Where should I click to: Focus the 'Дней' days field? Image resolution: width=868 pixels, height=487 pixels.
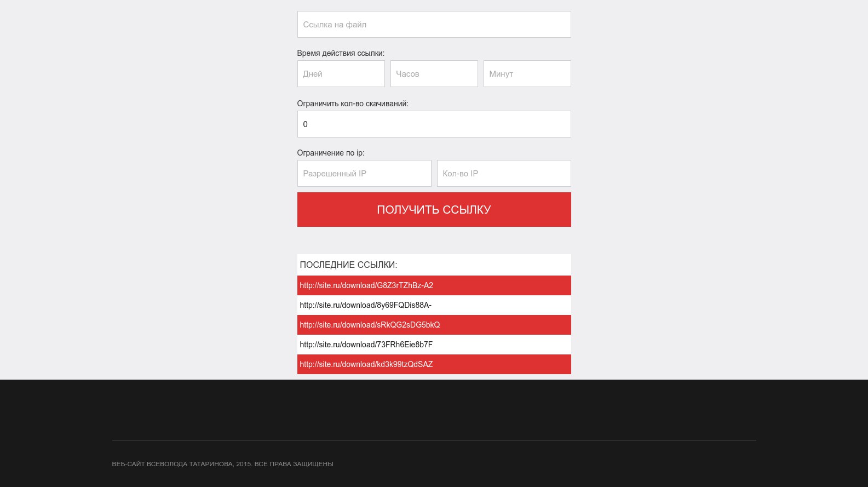coord(341,74)
